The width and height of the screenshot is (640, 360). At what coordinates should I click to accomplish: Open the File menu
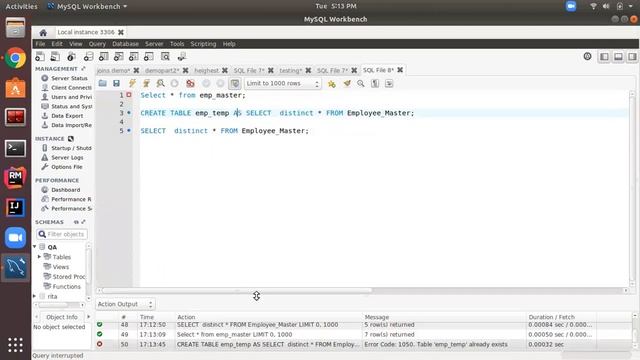(40, 44)
